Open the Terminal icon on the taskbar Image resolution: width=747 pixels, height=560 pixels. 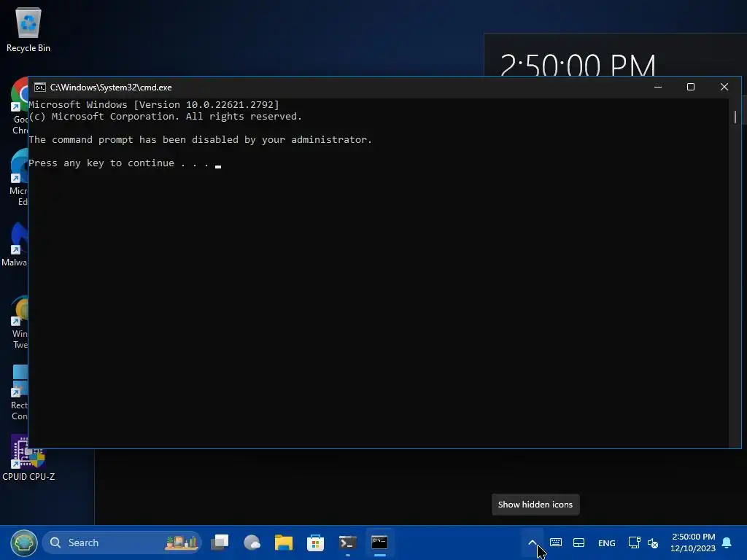coord(348,542)
